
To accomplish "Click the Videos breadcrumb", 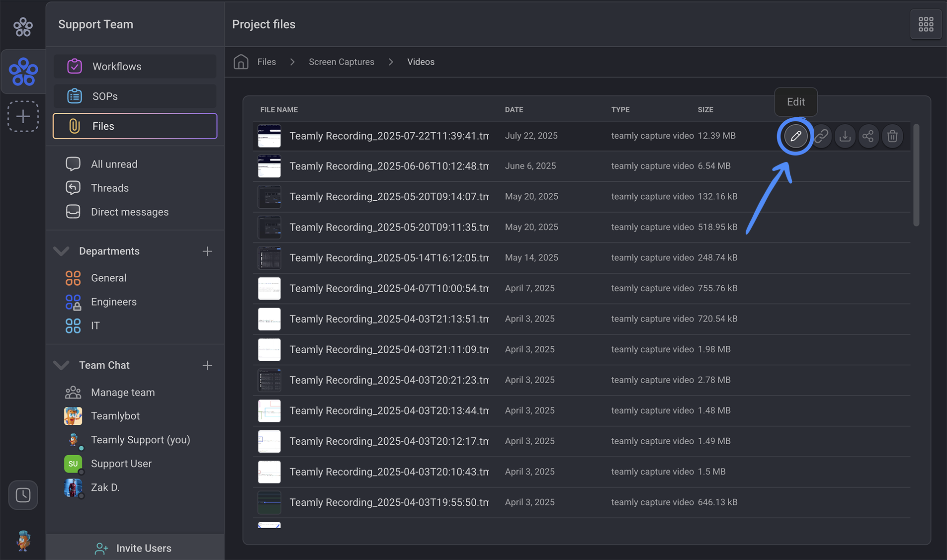I will (x=421, y=62).
